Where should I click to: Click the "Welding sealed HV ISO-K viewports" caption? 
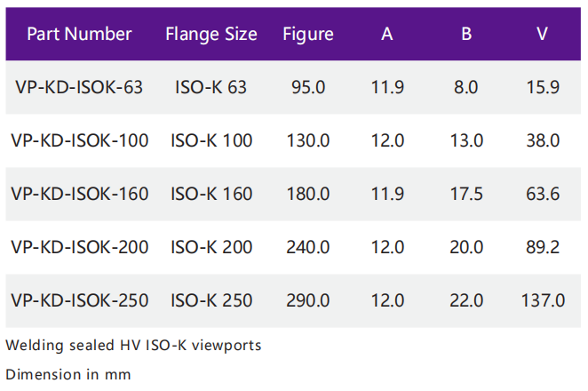pyautogui.click(x=133, y=346)
